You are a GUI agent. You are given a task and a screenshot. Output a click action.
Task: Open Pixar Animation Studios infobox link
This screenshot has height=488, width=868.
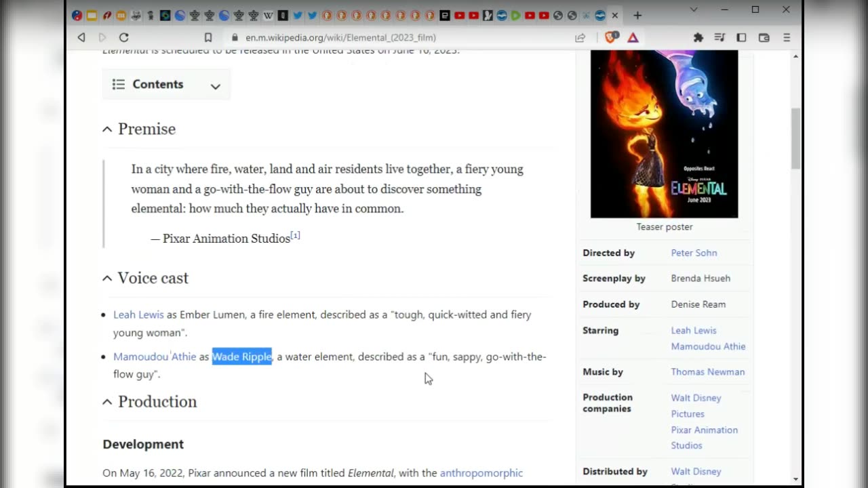704,438
